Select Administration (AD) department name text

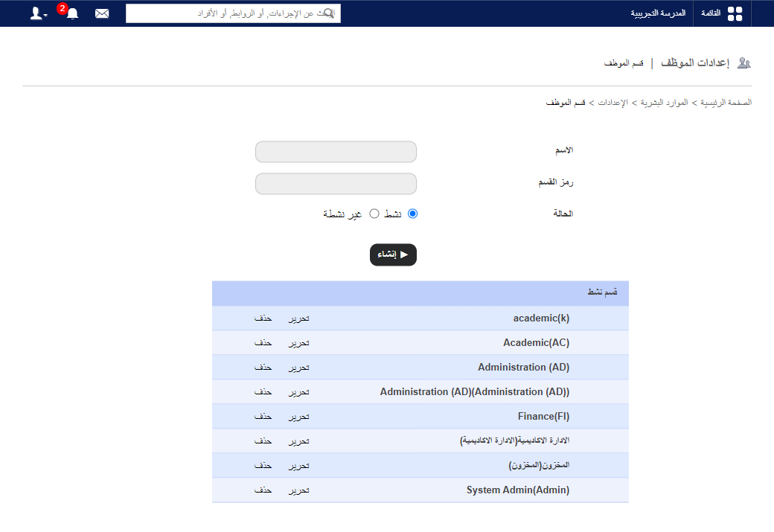tap(523, 367)
